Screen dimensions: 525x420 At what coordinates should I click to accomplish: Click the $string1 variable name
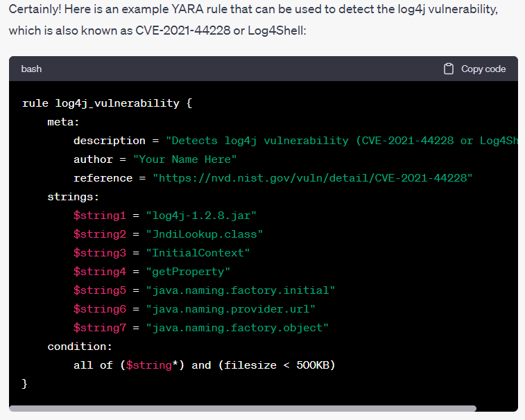click(x=100, y=216)
